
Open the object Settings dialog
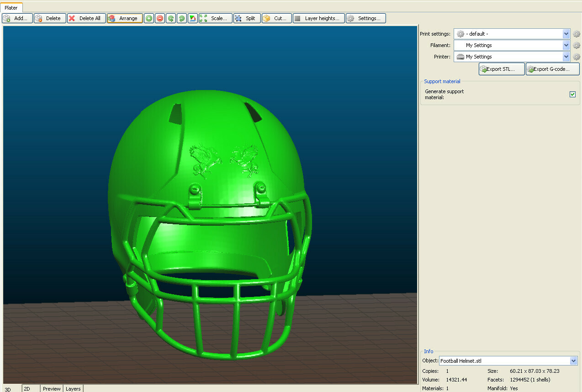click(365, 18)
